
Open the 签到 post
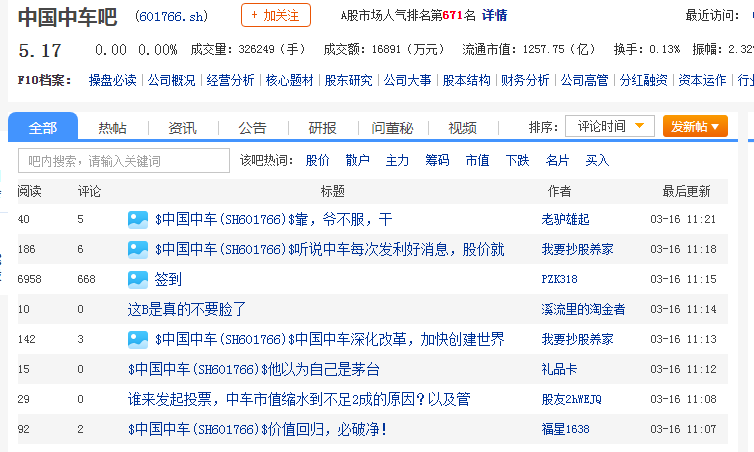coord(168,279)
